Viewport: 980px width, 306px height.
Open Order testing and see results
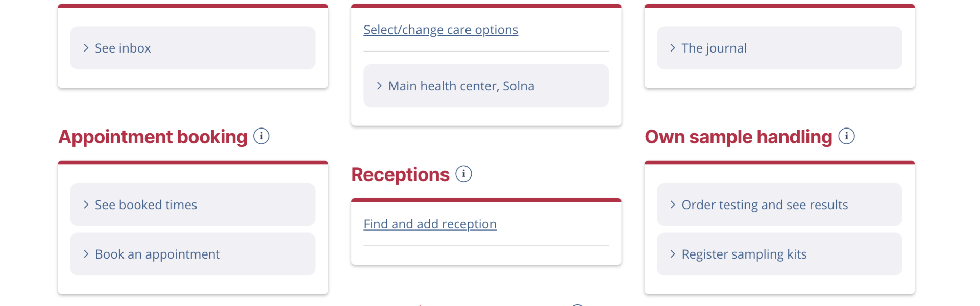click(x=779, y=205)
